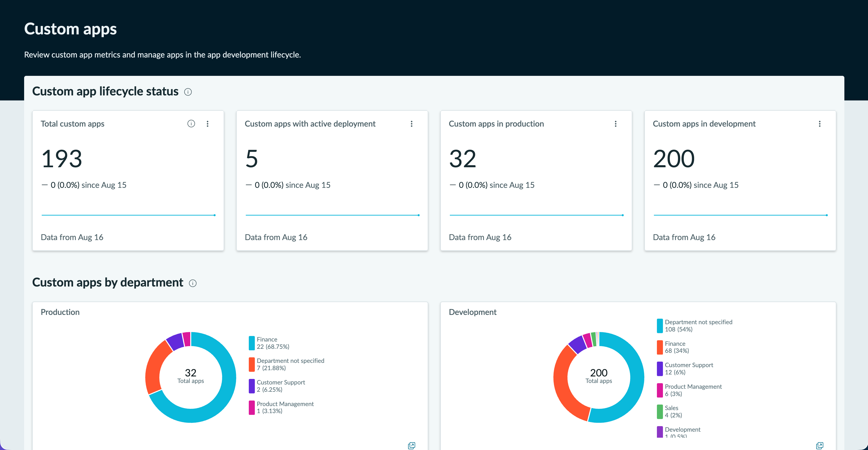The image size is (868, 450).
Task: Open kebab menu on Custom apps in development
Action: coord(820,124)
